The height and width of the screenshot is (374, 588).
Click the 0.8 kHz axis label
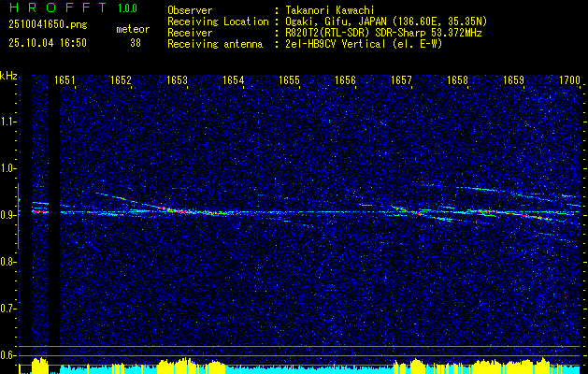tap(7, 262)
